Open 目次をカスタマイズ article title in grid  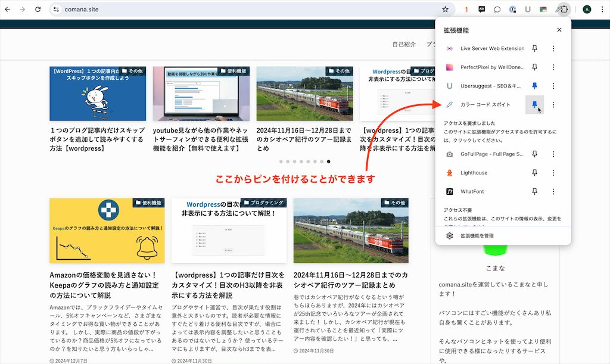pos(228,285)
